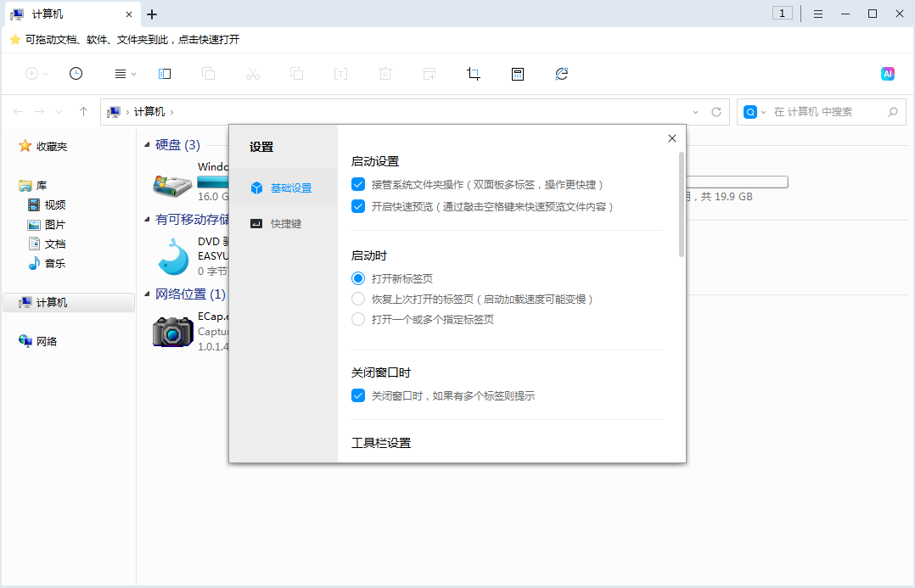Viewport: 915px width, 588px height.
Task: Click the AI assistant icon
Action: click(x=888, y=74)
